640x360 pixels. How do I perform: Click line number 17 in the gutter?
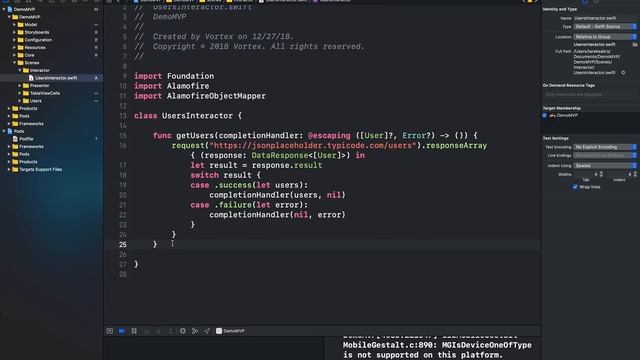tap(123, 165)
